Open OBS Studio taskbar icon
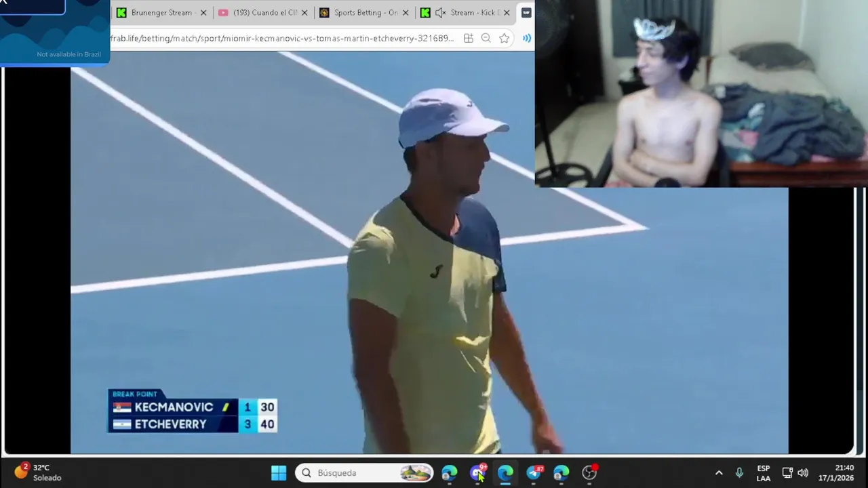 tap(589, 473)
